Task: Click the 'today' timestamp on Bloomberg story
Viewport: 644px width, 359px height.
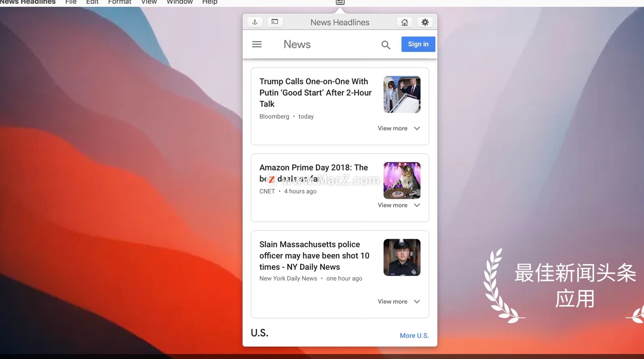Action: click(x=306, y=117)
